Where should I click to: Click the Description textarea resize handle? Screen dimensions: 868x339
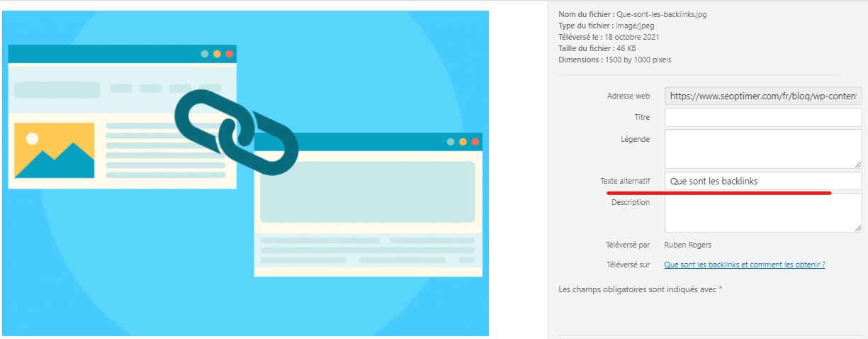click(858, 228)
